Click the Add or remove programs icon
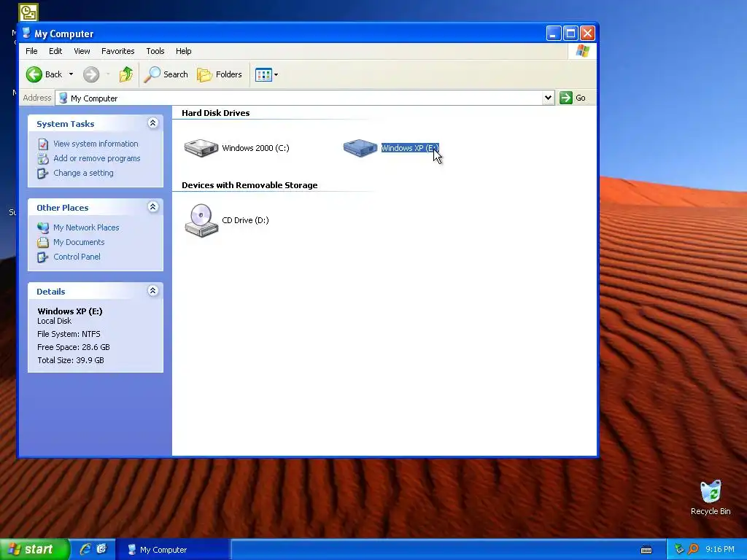747x560 pixels. (43, 158)
